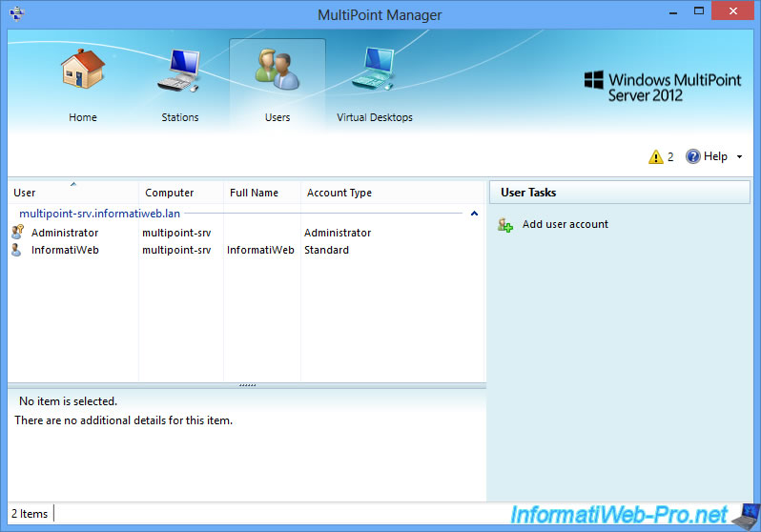Screen dimensions: 761x532
Task: Sort by the Full Name column header
Action: point(262,193)
